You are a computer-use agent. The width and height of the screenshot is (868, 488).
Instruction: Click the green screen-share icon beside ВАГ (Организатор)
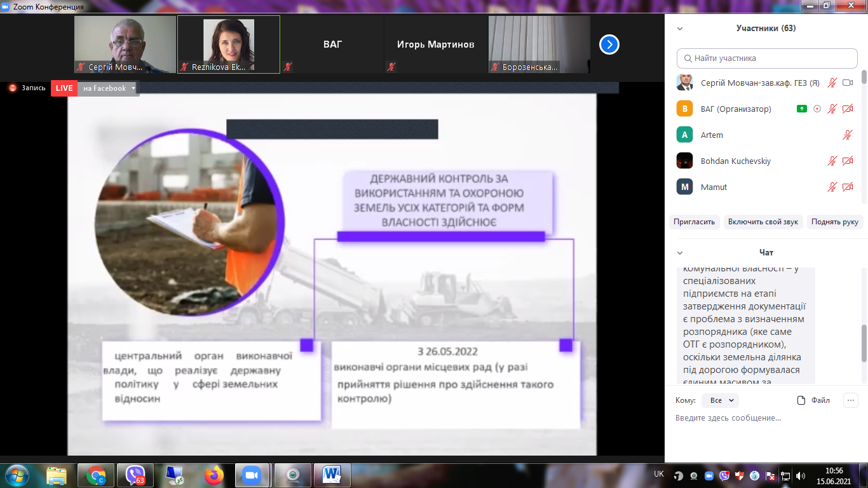[802, 109]
